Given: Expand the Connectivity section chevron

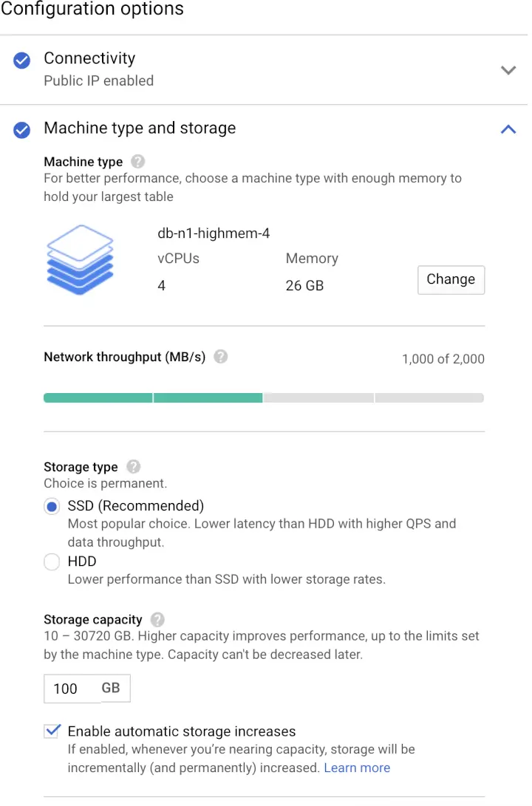Looking at the screenshot, I should click(x=508, y=70).
